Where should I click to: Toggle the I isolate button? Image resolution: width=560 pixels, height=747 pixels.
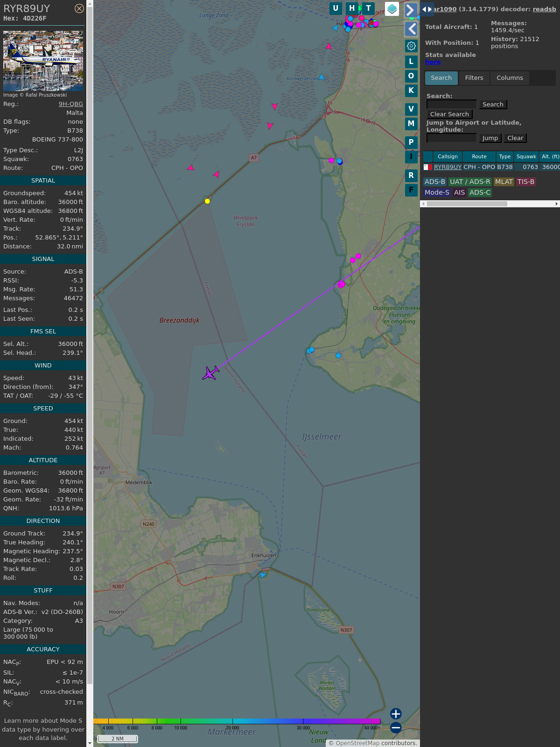411,157
